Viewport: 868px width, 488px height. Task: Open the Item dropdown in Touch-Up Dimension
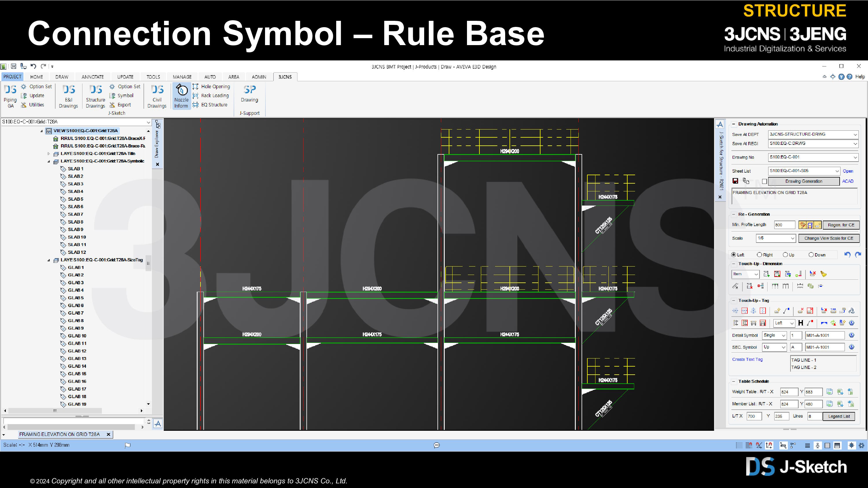point(756,274)
